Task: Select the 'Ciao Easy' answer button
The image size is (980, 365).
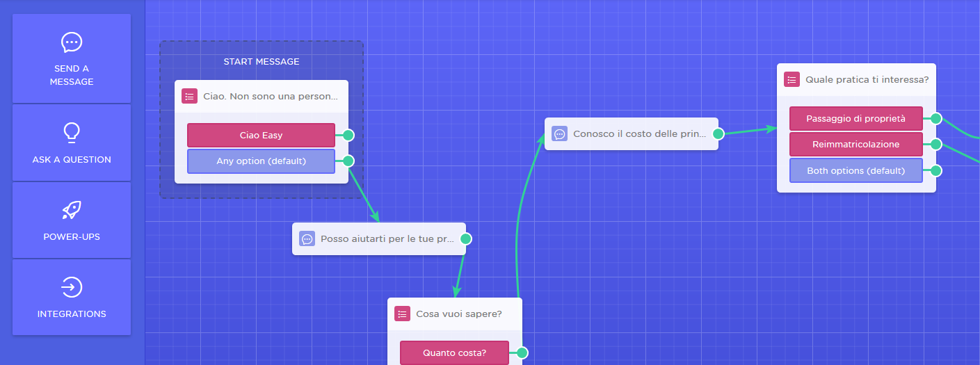Action: click(x=262, y=135)
